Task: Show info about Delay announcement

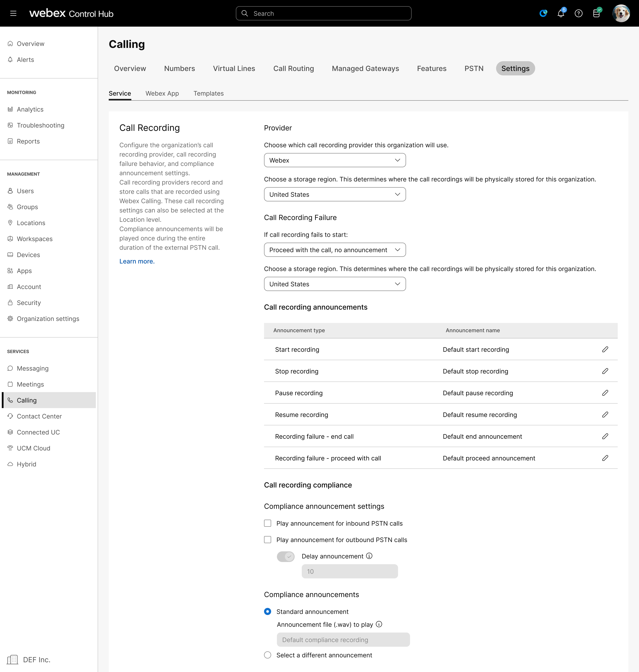Action: [369, 556]
